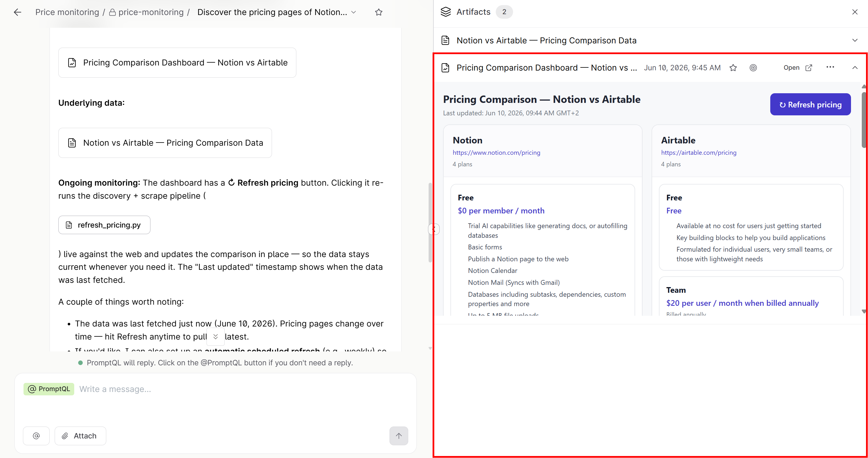Viewport: 868px width, 458px height.
Task: Click '$0 per member / month' price
Action: pyautogui.click(x=501, y=211)
